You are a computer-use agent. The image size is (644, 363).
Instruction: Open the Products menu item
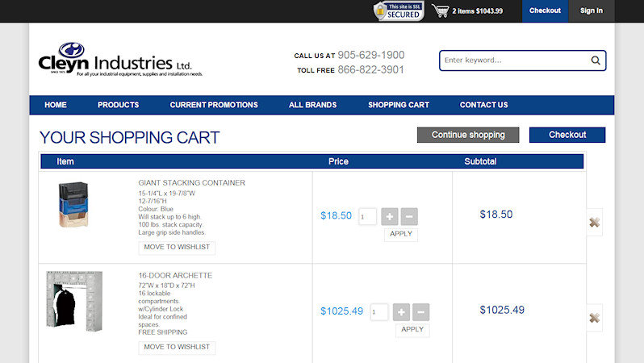[119, 105]
